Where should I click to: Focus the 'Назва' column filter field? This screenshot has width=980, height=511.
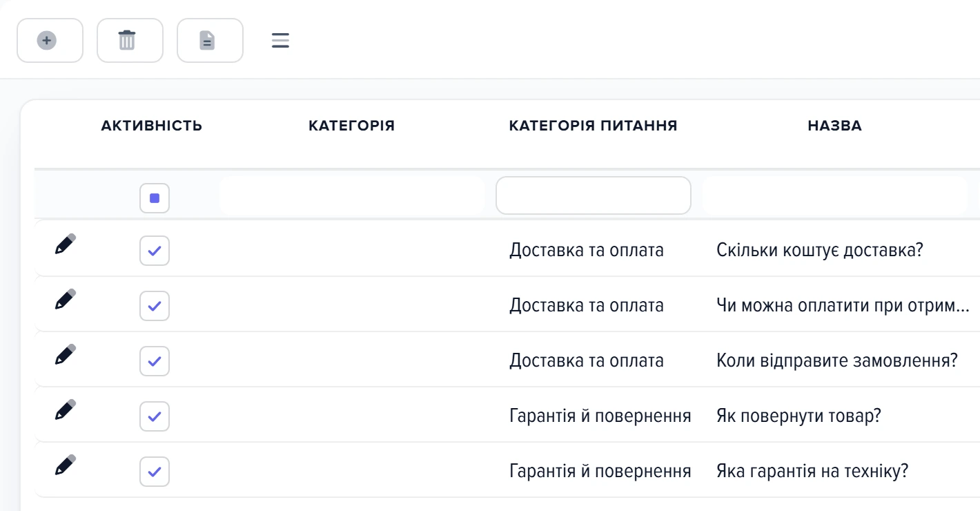[835, 195]
